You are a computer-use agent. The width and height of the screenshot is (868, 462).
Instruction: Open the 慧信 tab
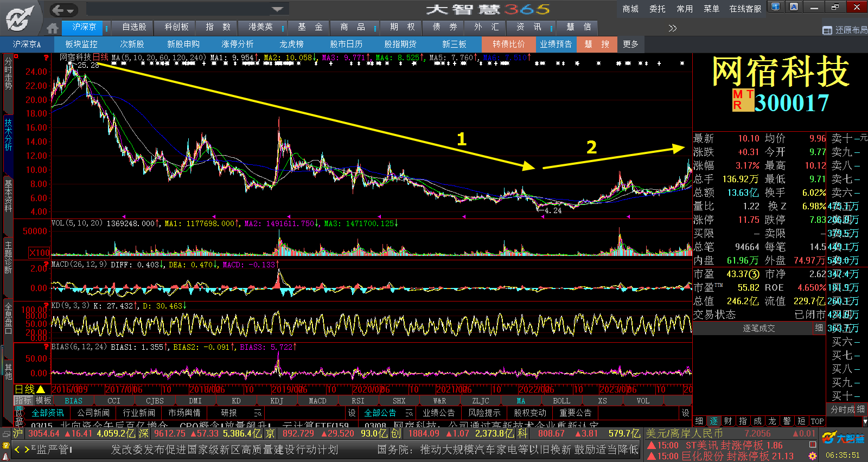point(578,27)
